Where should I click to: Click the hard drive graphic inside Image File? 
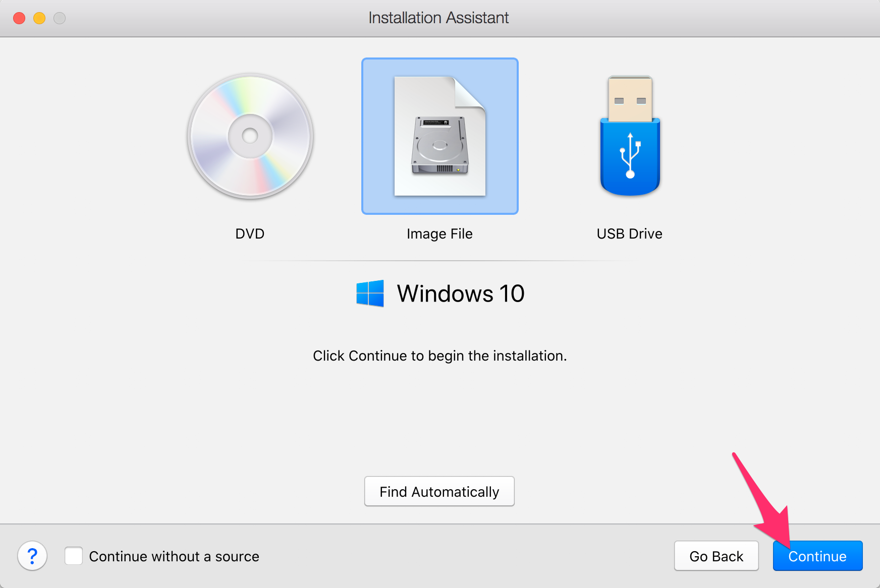click(x=440, y=145)
